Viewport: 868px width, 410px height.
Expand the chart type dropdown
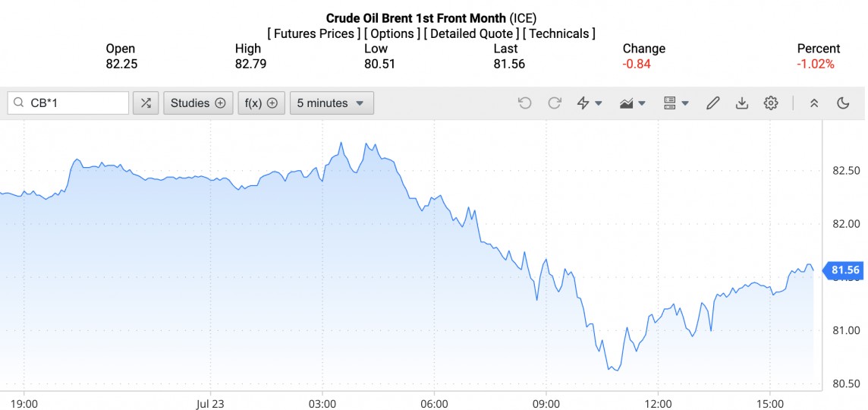coord(632,103)
